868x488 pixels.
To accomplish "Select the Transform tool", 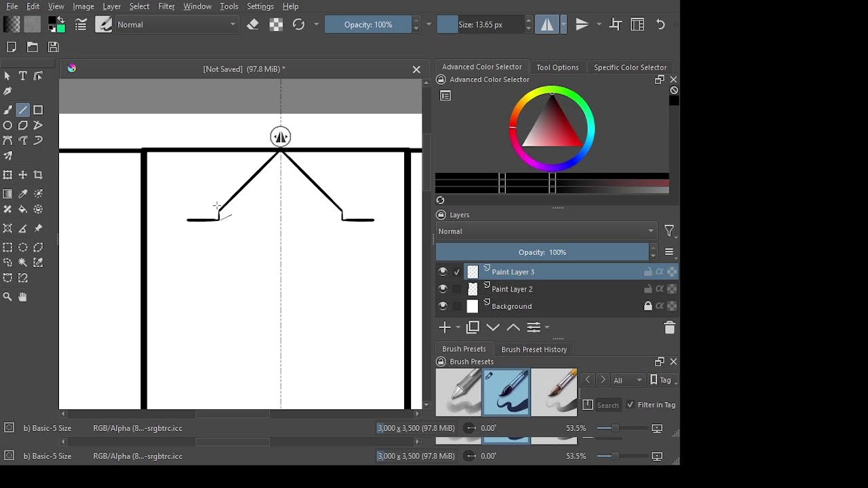I will [7, 175].
